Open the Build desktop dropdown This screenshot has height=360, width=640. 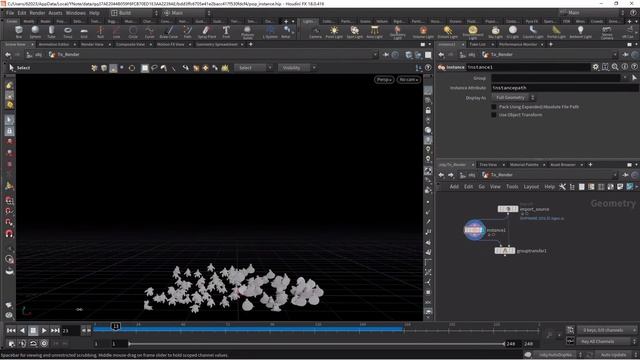tap(134, 13)
